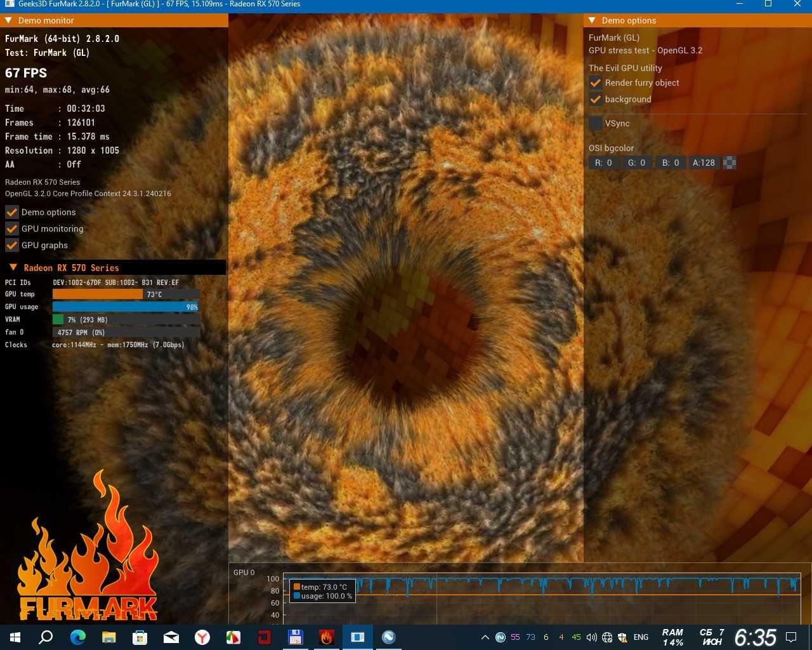Open the dark red square app on taskbar

(x=264, y=637)
